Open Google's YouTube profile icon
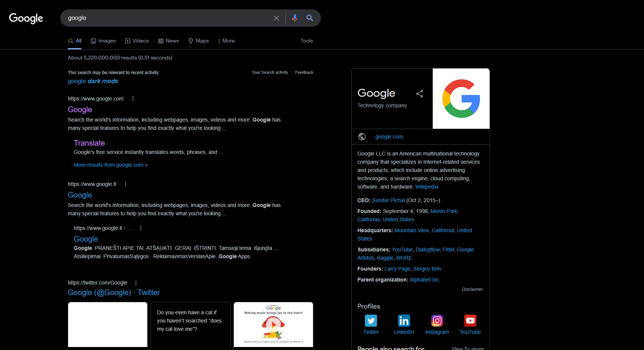The image size is (644, 350). [x=470, y=321]
